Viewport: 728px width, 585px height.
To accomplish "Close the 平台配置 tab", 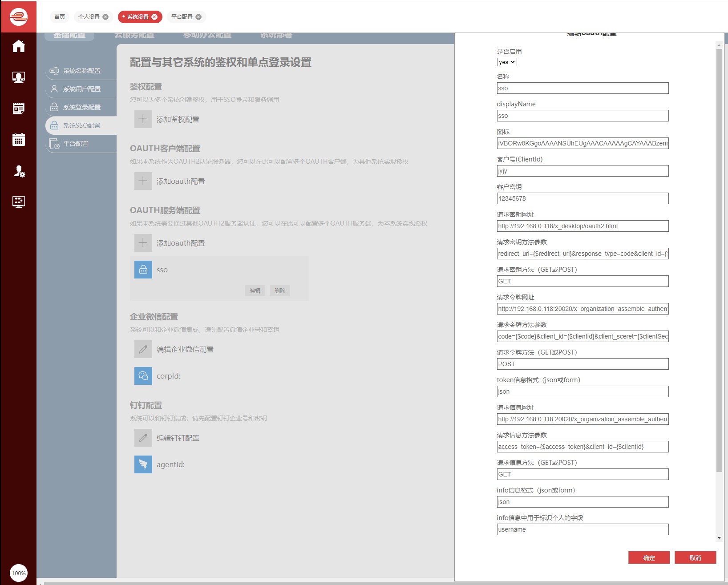I will (x=198, y=17).
